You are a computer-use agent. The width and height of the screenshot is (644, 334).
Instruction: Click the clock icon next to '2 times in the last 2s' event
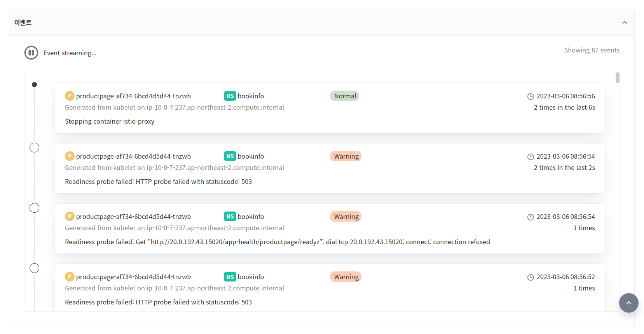531,157
